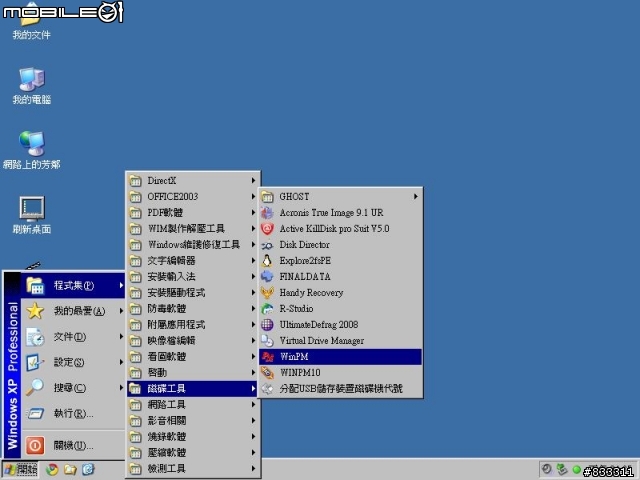Expand Windows維護修復工具 folder

[x=193, y=244]
